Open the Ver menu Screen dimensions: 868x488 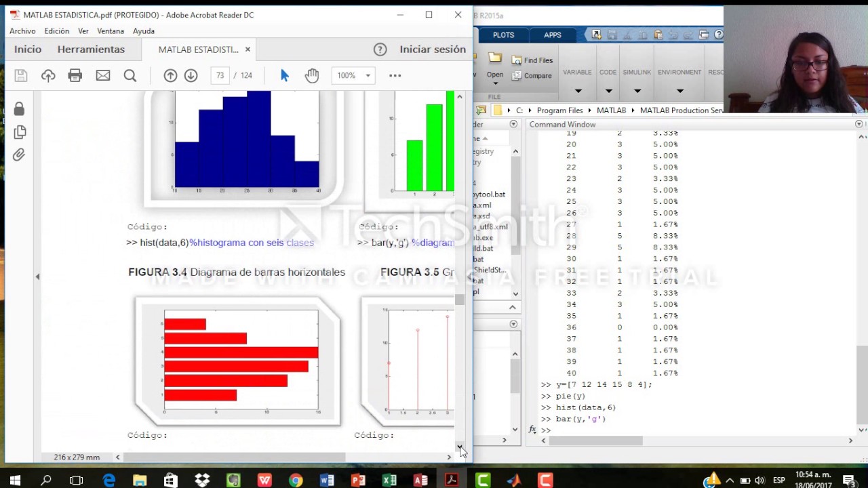coord(83,31)
